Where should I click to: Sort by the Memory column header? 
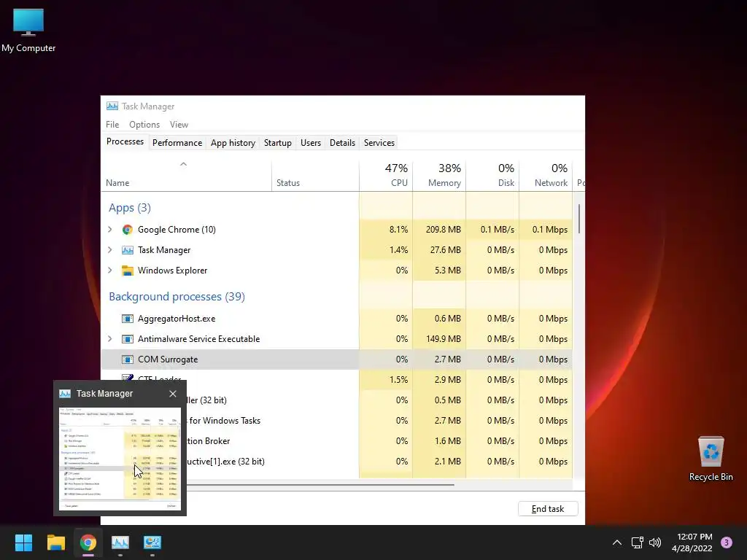(439, 175)
